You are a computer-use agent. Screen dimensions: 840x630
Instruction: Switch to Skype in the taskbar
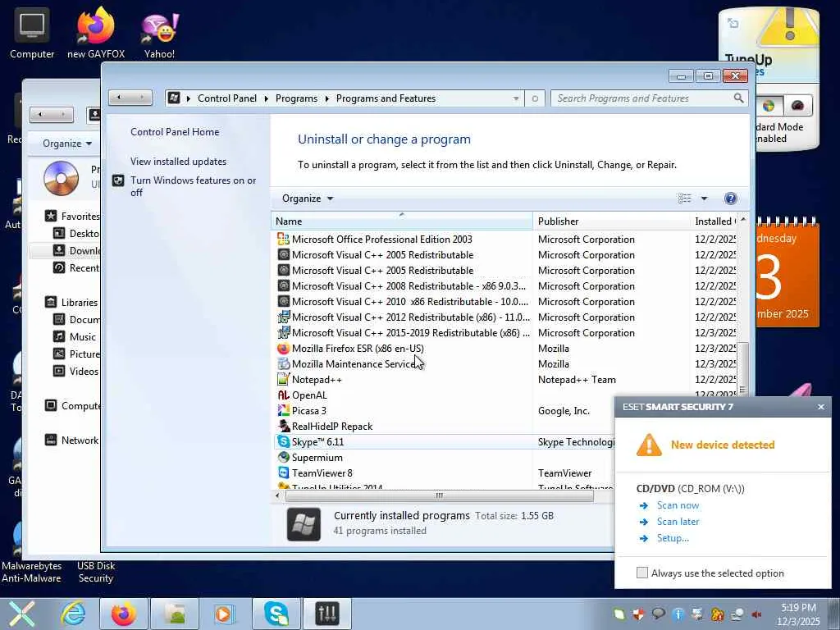[276, 614]
